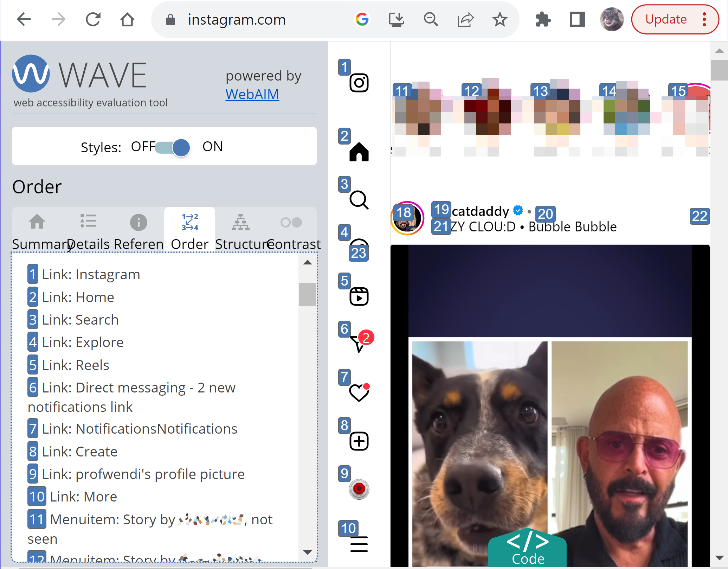Click the Order panel scrollbar thumb
This screenshot has height=569, width=728.
pos(307,294)
